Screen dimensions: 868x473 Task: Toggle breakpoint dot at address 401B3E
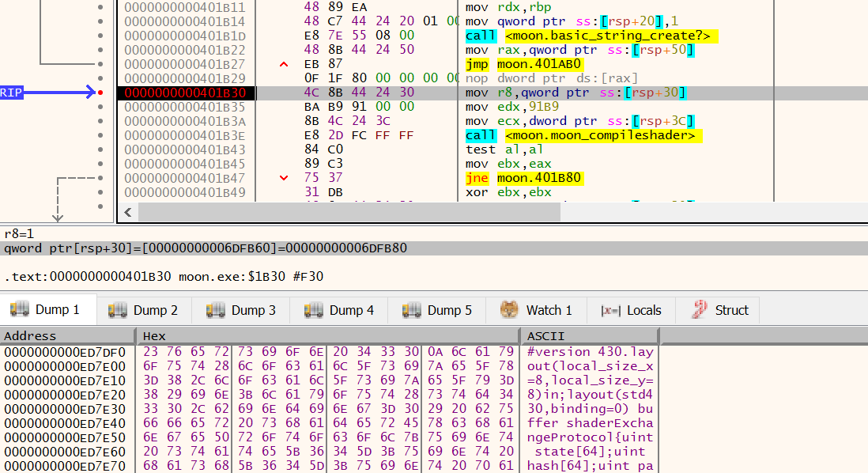coord(100,135)
